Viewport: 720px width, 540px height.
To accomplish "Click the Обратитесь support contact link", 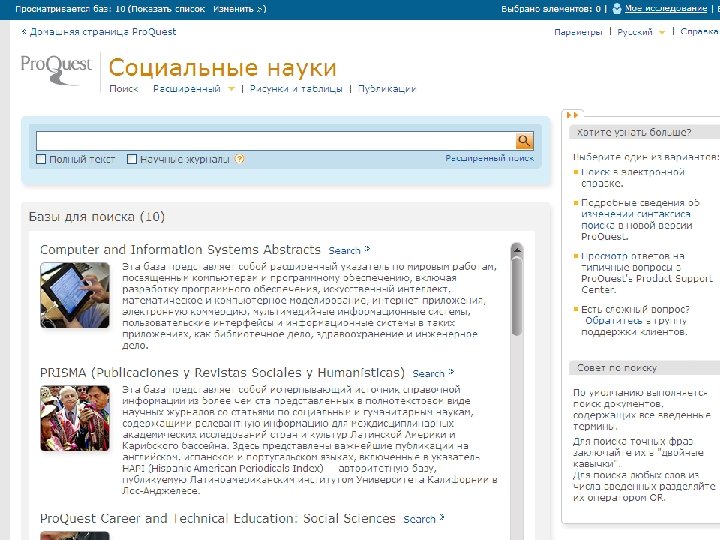I will point(613,321).
